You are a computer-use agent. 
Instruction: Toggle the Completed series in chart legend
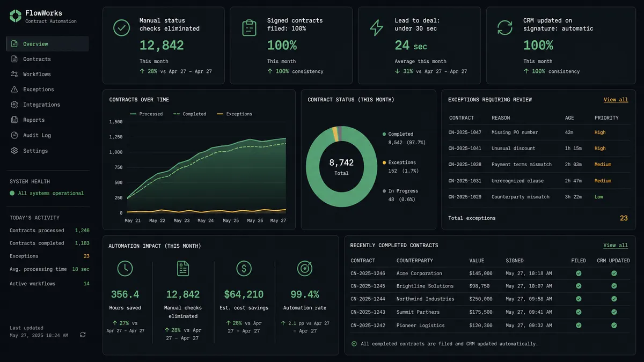pyautogui.click(x=189, y=114)
